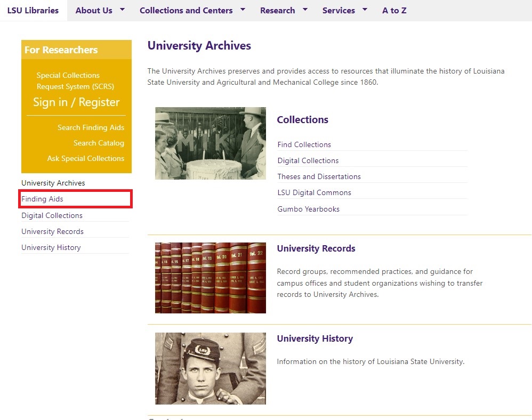This screenshot has height=420, width=532.
Task: Select University Archives in the sidebar
Action: click(53, 183)
